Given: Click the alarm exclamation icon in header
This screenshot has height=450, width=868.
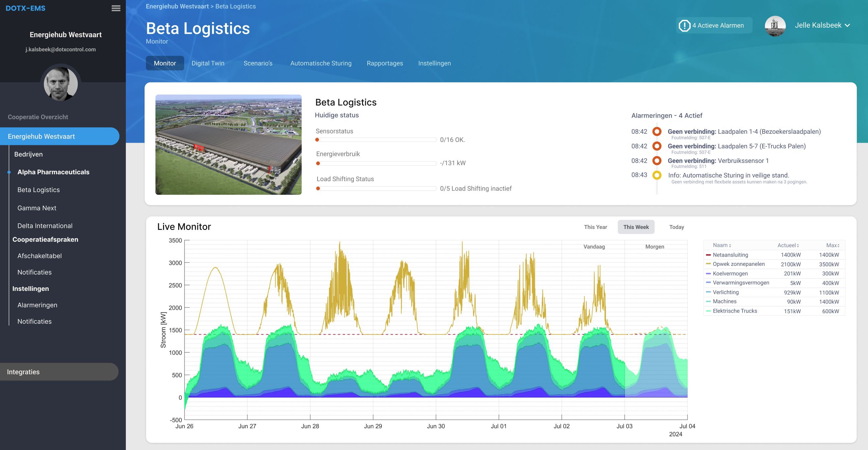Looking at the screenshot, I should click(685, 25).
